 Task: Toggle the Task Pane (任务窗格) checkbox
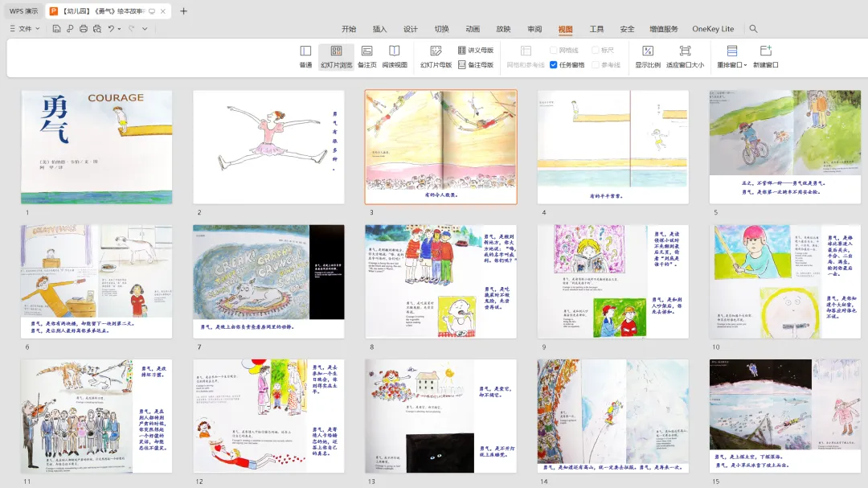pos(567,65)
